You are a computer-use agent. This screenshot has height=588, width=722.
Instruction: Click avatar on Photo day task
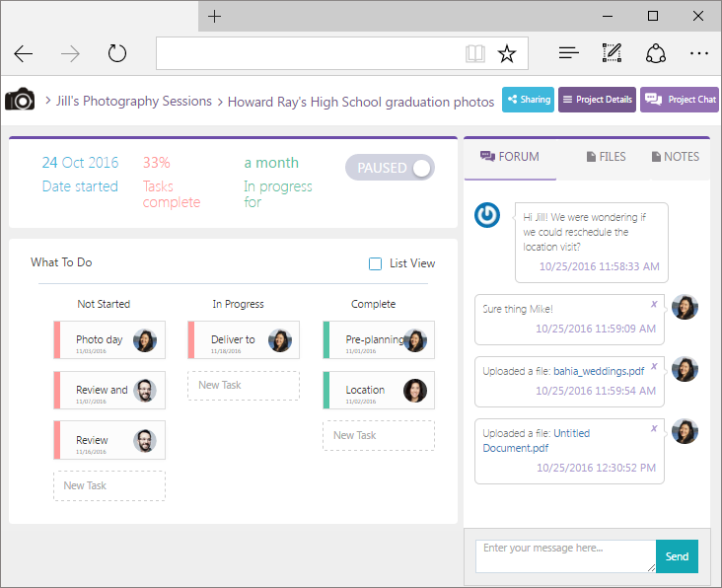tap(145, 340)
